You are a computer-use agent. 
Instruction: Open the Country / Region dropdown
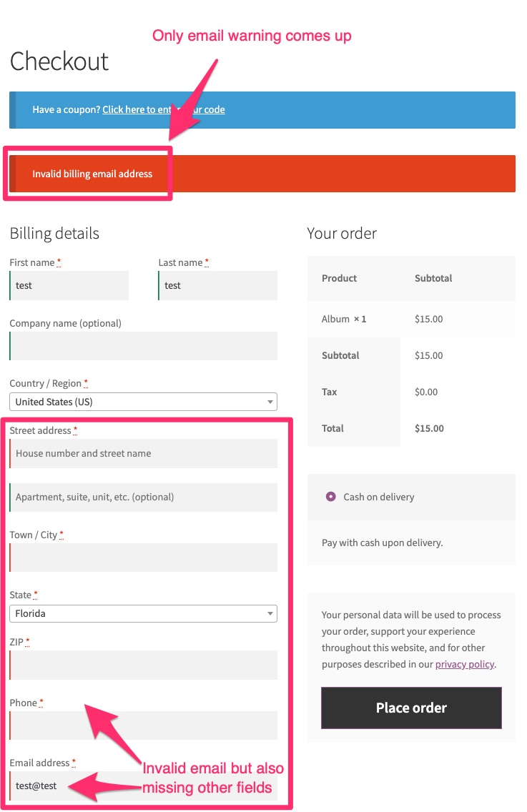143,402
